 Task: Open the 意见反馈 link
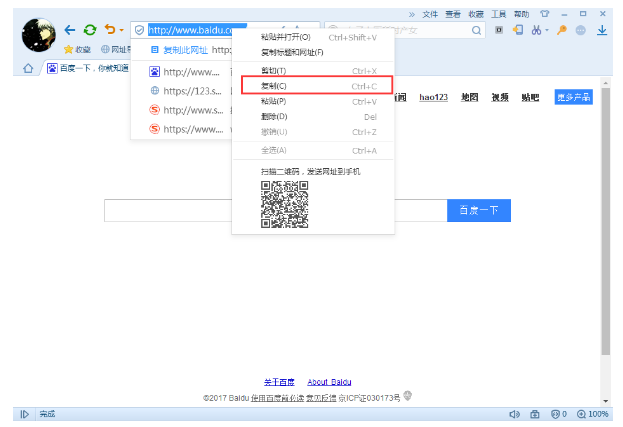(x=321, y=398)
